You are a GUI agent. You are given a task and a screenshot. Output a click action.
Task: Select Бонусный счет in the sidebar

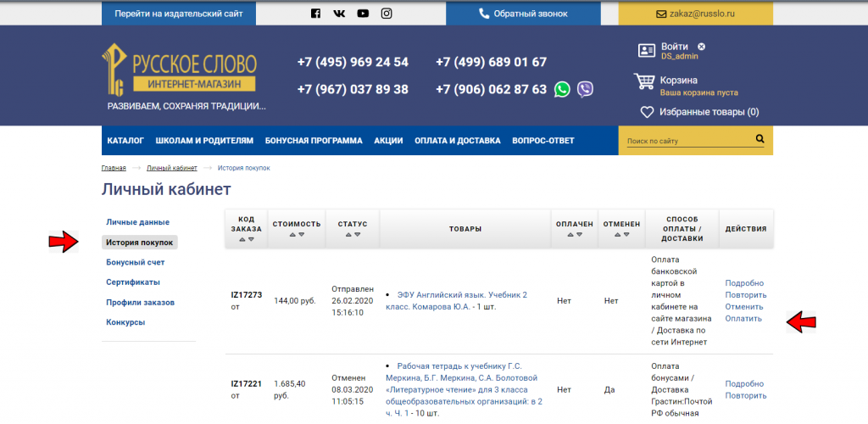(135, 263)
